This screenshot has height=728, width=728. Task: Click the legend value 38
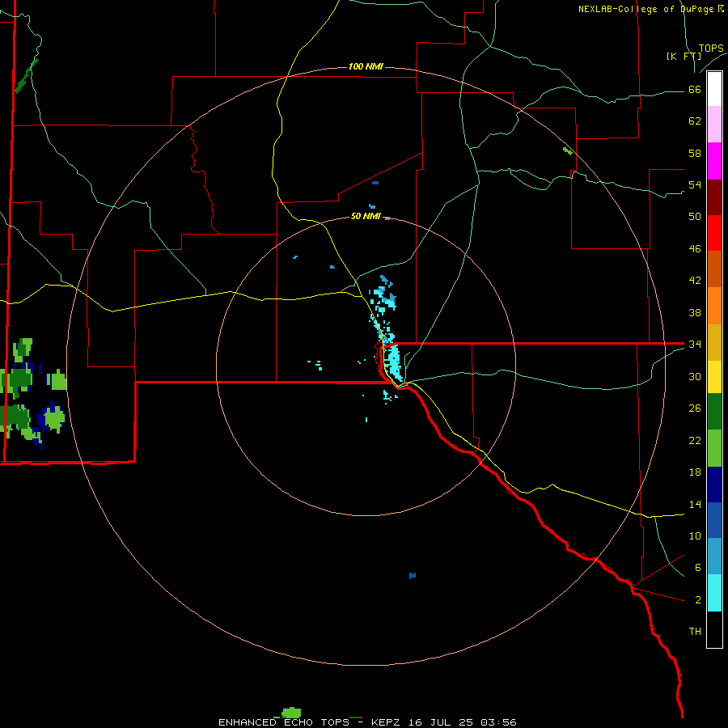pyautogui.click(x=695, y=312)
